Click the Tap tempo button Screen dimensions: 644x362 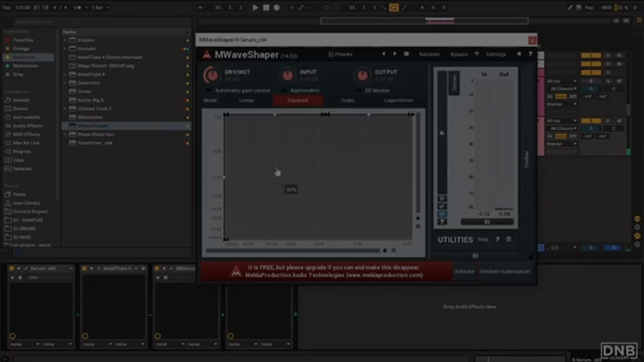coord(7,8)
